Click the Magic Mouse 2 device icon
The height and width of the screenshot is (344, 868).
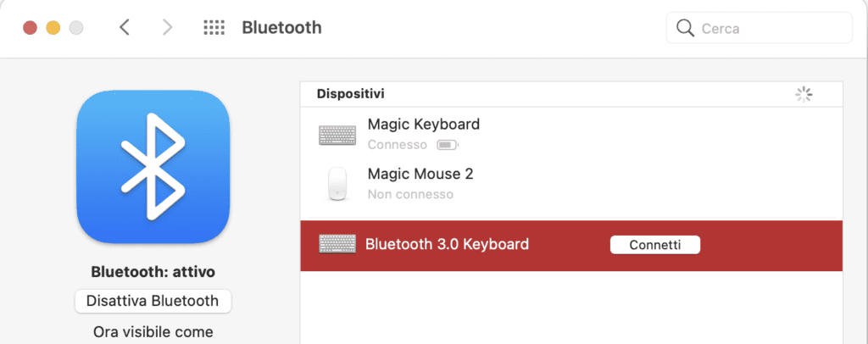tap(337, 183)
